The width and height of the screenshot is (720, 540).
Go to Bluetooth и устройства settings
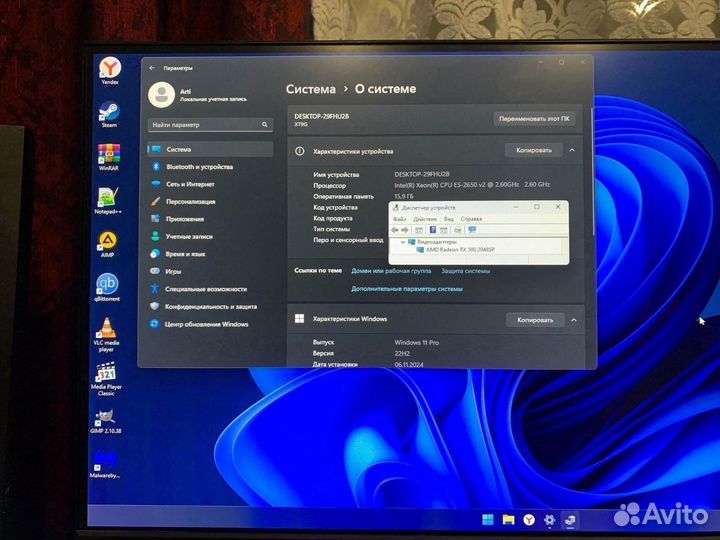(x=198, y=167)
